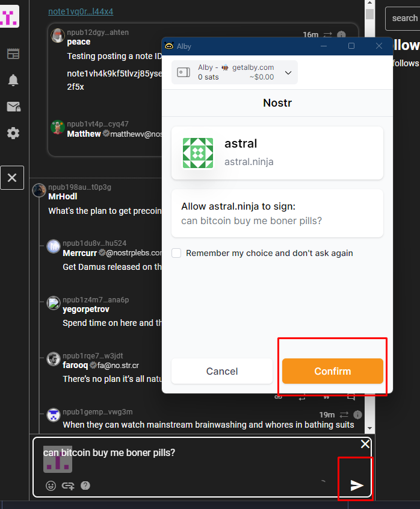Maximize the Alby window
The height and width of the screenshot is (509, 420).
coord(351,46)
